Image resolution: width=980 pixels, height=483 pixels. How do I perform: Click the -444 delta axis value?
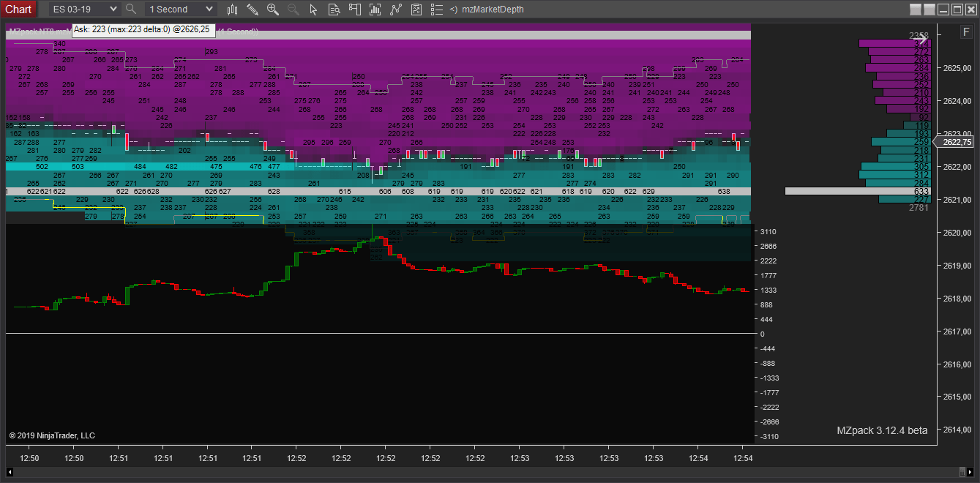[x=768, y=348]
